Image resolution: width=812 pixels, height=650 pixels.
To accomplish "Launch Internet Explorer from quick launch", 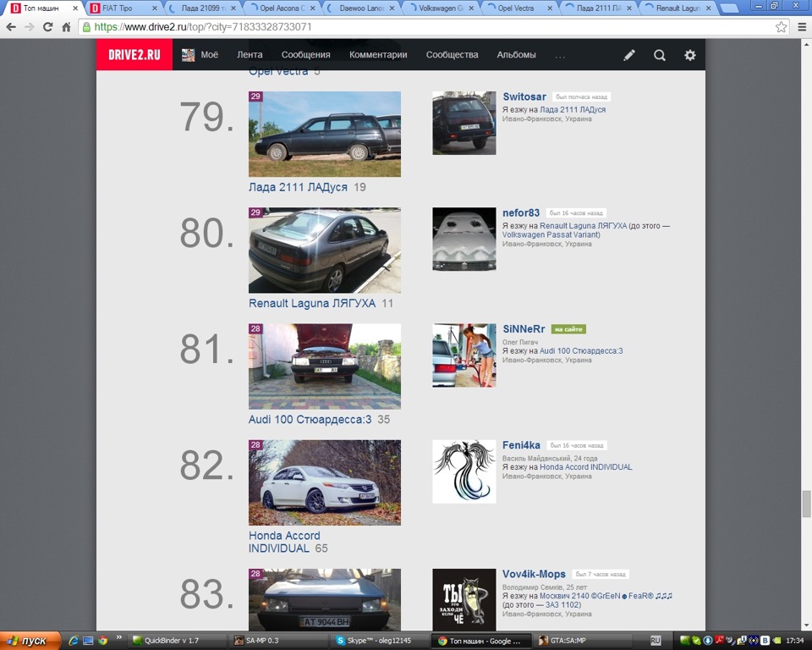I will click(x=74, y=641).
